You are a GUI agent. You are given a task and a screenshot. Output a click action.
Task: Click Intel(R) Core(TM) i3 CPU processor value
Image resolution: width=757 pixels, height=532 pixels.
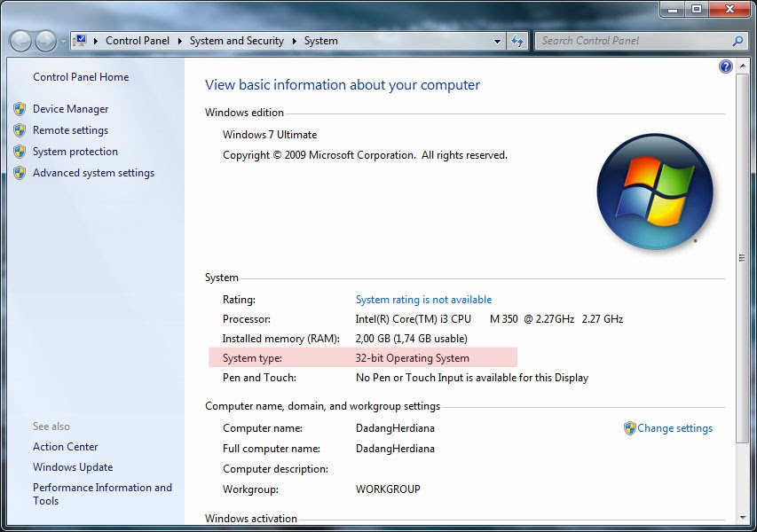click(489, 319)
